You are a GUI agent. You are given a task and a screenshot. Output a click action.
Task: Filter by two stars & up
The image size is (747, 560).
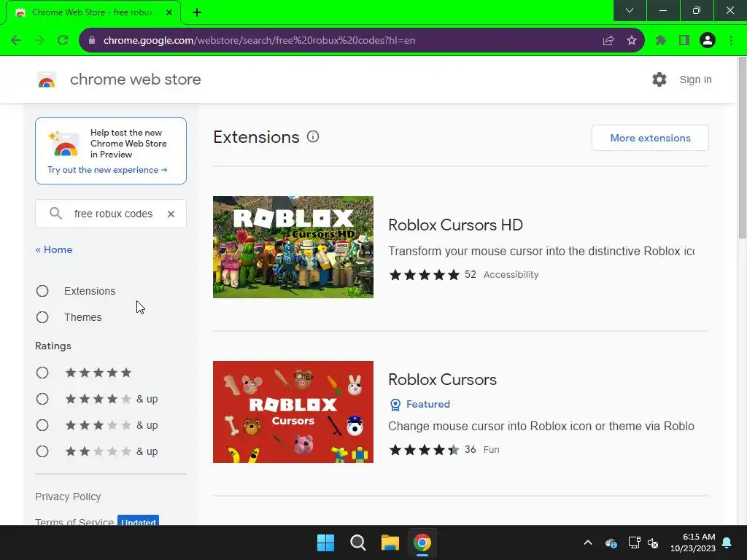click(42, 451)
